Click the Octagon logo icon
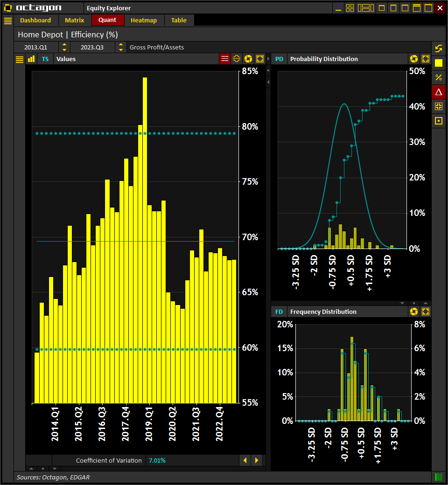This screenshot has height=485, width=448. pyautogui.click(x=8, y=8)
